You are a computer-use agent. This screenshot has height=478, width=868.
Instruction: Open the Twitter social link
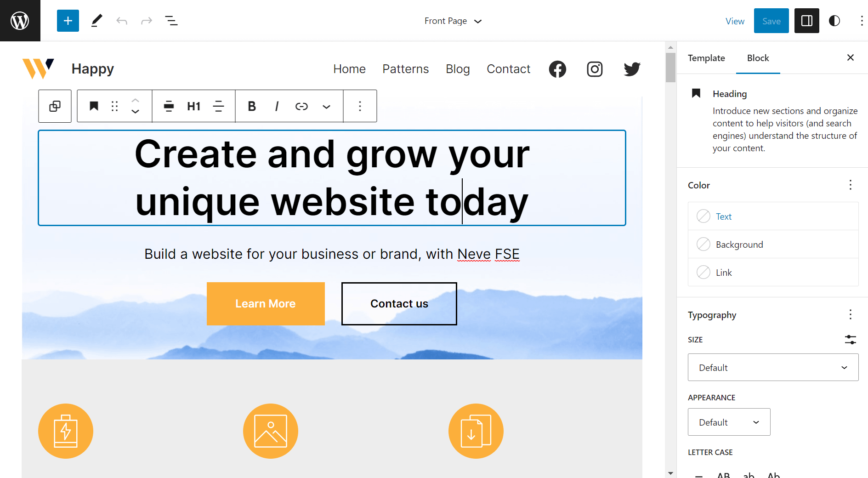coord(632,69)
